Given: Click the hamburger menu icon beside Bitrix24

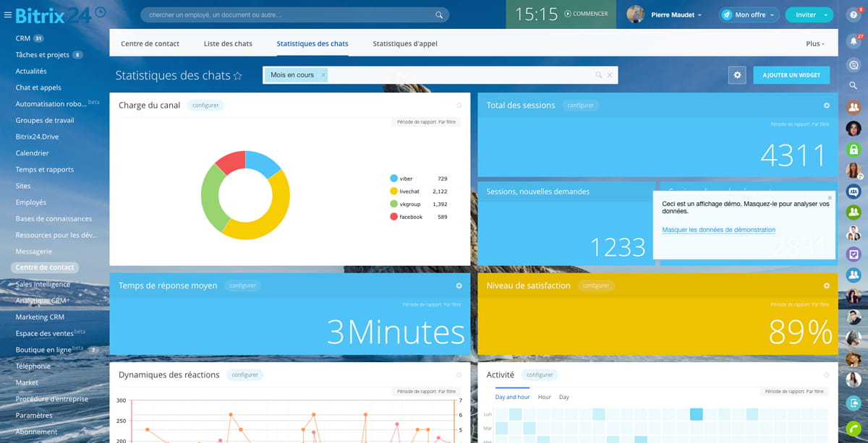Looking at the screenshot, I should tap(8, 14).
